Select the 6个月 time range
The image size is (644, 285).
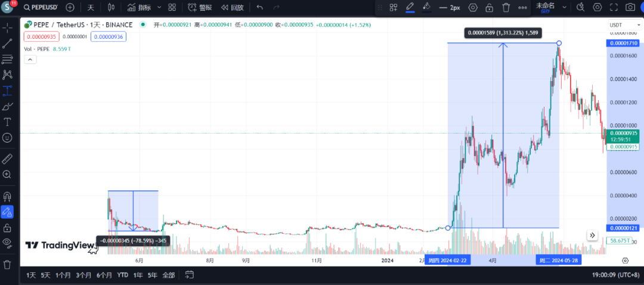tap(104, 275)
